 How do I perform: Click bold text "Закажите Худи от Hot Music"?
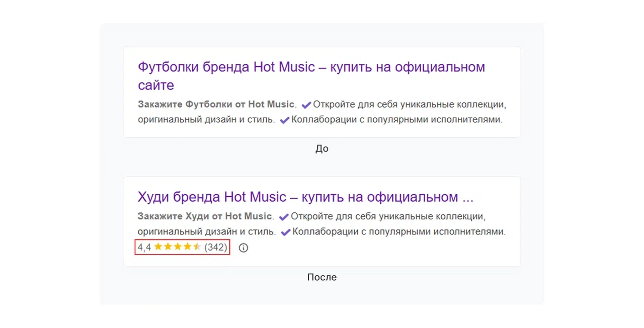click(204, 216)
